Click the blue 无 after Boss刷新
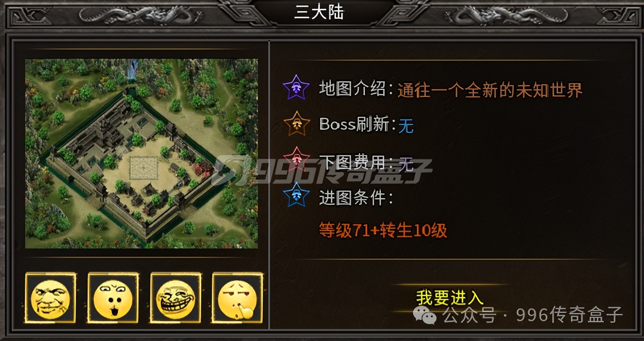Screen dimensions: 644x341 [406, 126]
